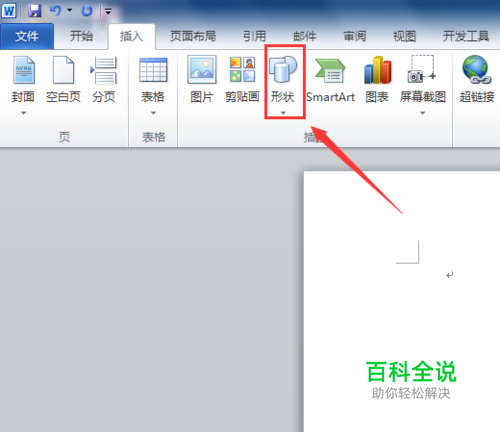Viewport: 500px width, 432px height.
Task: Open Customize Quick Access Toolbar dropdown
Action: coord(108,12)
